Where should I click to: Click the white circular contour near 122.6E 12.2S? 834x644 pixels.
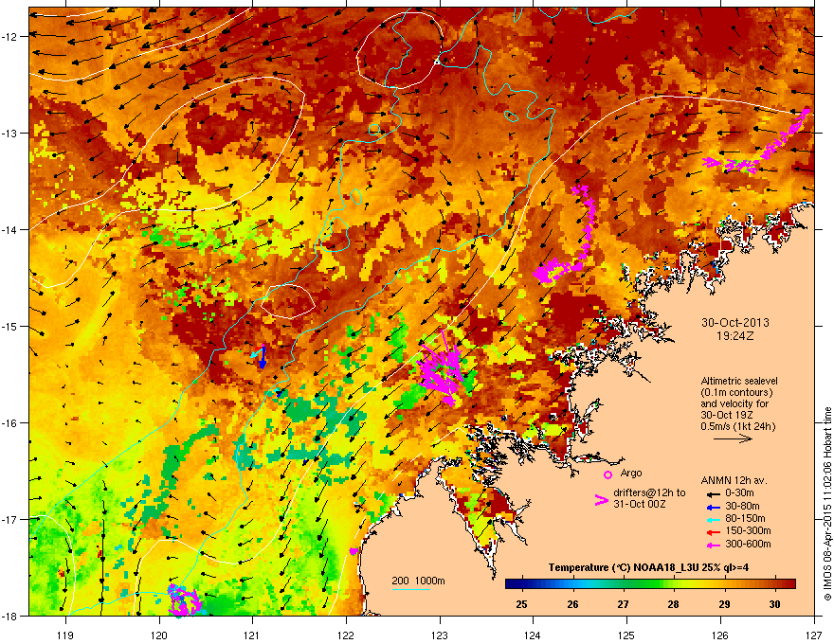tap(399, 50)
